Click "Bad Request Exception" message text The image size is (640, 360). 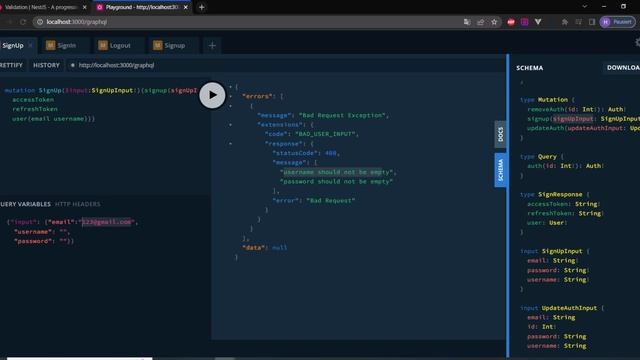[342, 116]
